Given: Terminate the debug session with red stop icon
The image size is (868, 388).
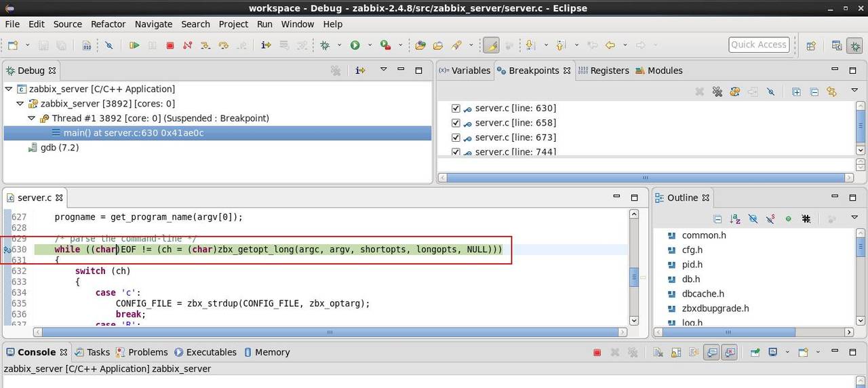Looking at the screenshot, I should (170, 45).
